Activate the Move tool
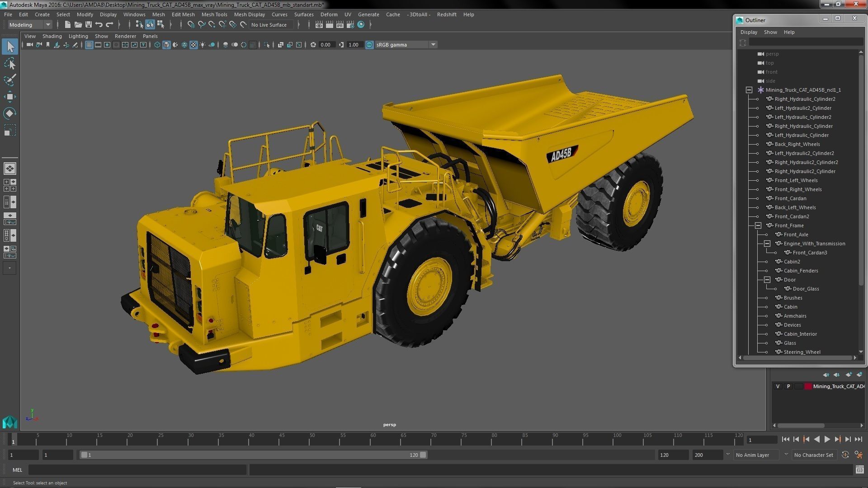The image size is (868, 488). pyautogui.click(x=10, y=97)
